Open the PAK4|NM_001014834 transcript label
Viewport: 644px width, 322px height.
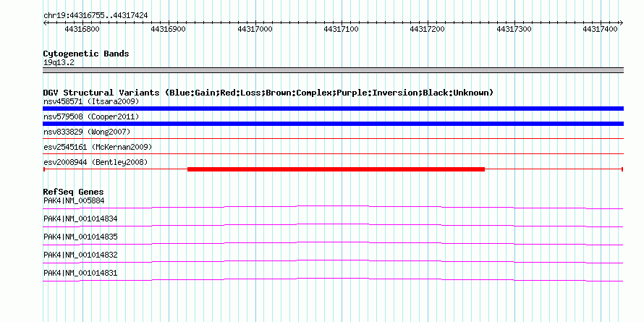[80, 219]
